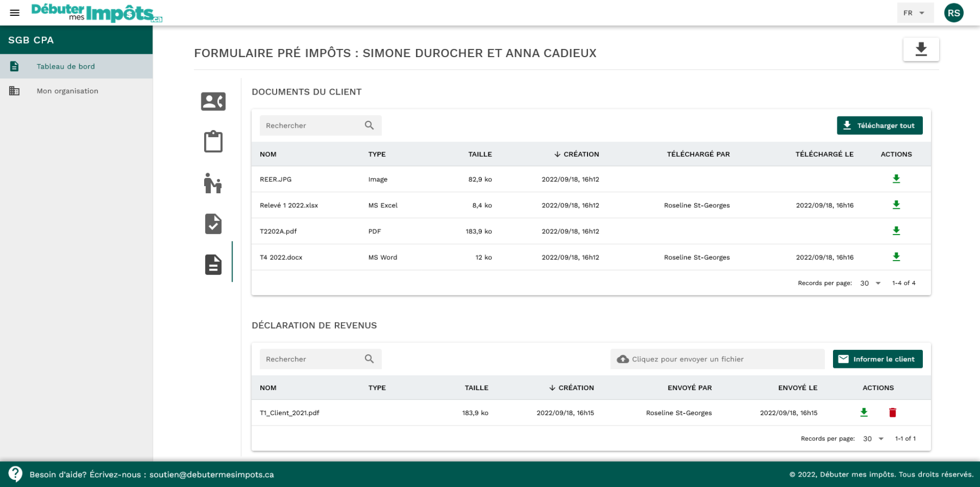Viewport: 980px width, 487px height.
Task: Open the family dependents section icon
Action: pos(213,183)
